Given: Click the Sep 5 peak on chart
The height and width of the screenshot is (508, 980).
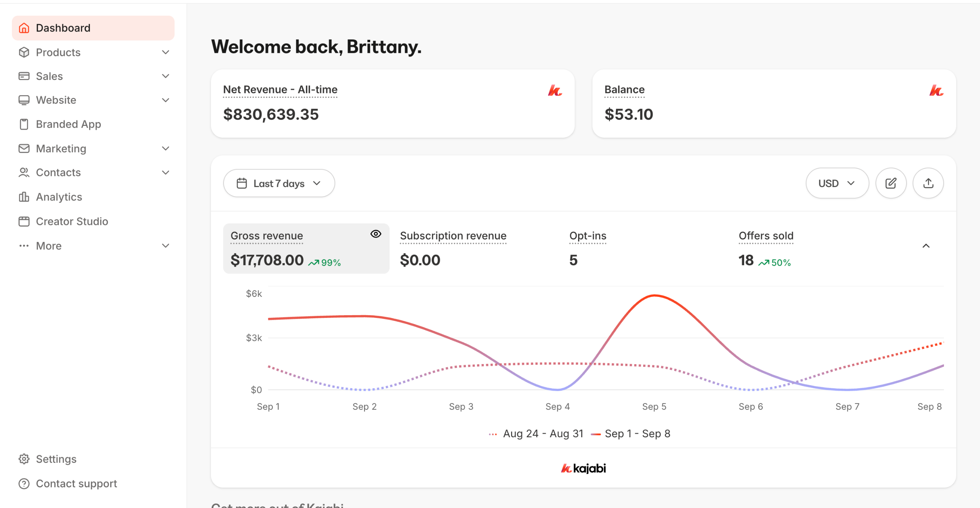Looking at the screenshot, I should (655, 296).
